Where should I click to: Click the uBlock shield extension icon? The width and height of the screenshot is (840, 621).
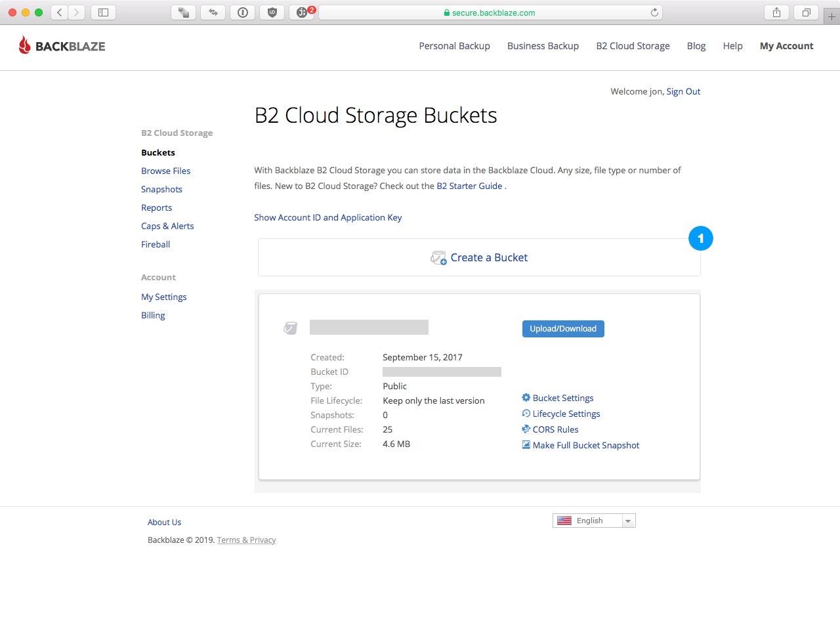[x=272, y=12]
